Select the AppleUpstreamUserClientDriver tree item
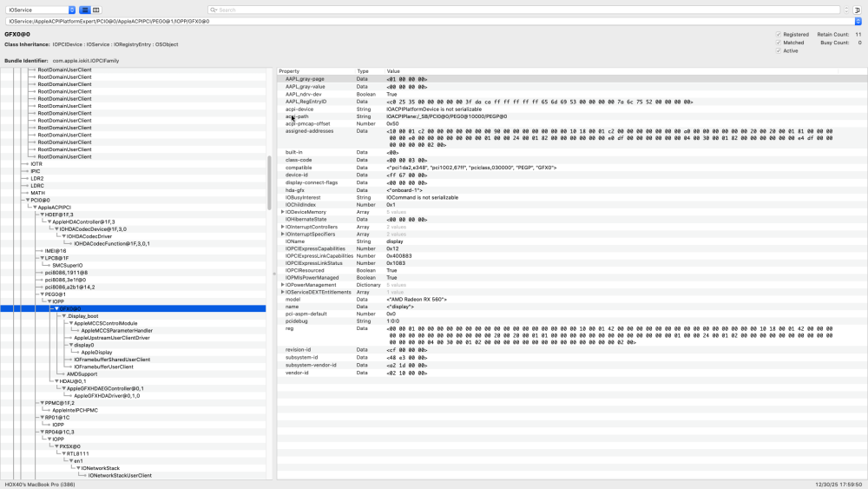 112,338
